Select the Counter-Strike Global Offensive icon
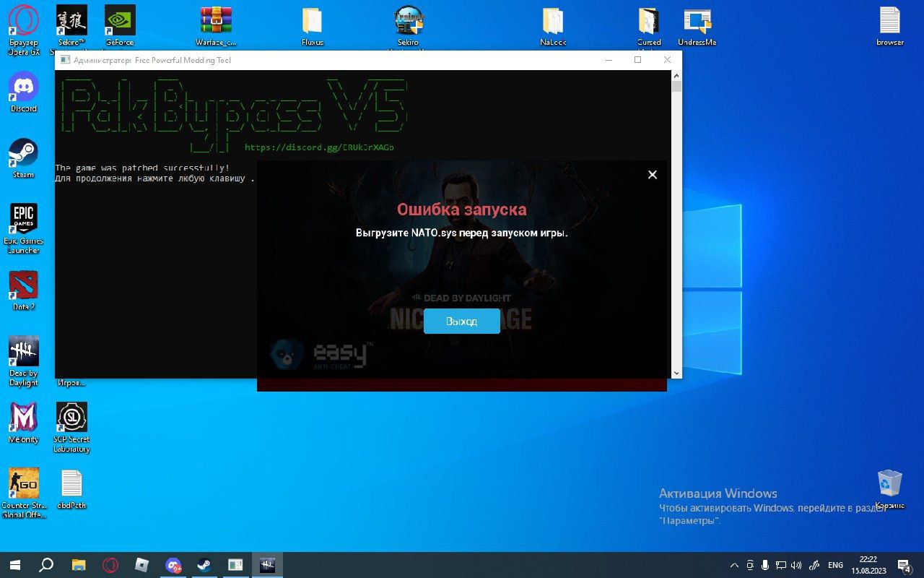This screenshot has height=578, width=924. tap(23, 483)
